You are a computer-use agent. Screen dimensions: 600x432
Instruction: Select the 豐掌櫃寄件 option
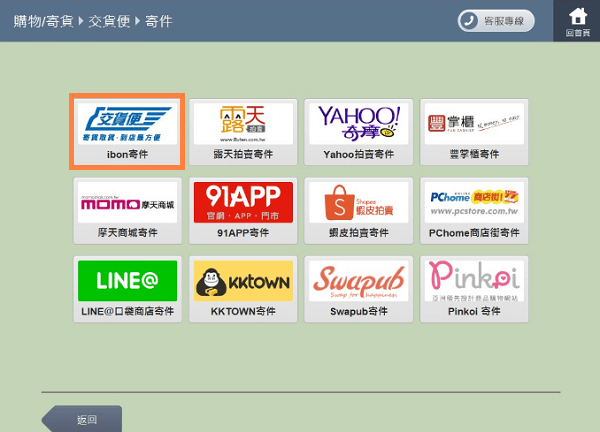click(474, 132)
